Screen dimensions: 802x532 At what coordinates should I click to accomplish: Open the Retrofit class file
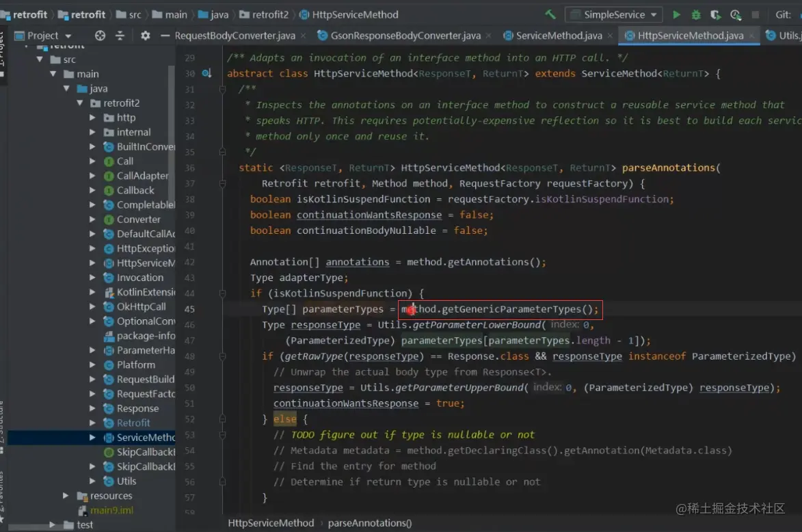click(133, 423)
